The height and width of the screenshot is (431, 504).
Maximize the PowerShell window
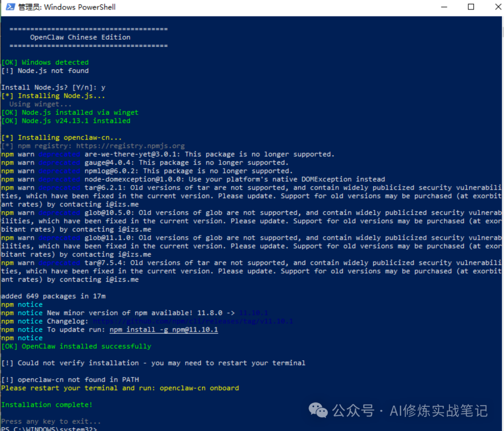point(471,7)
